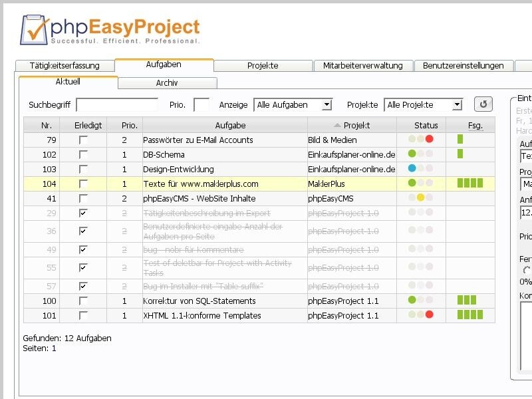The image size is (532, 399).
Task: Sort by Prio. column header
Action: (125, 125)
